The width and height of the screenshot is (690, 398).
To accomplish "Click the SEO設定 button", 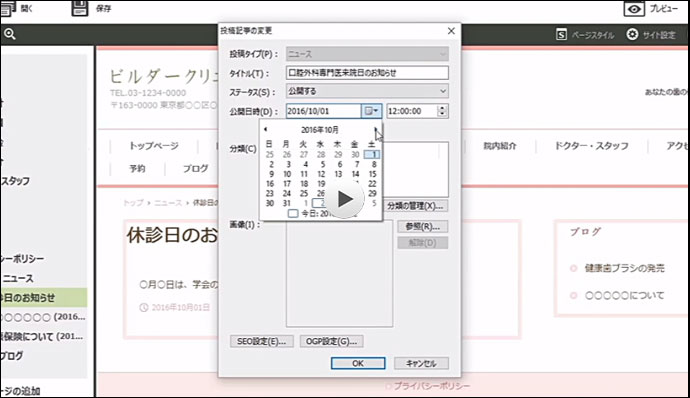I will tap(261, 341).
